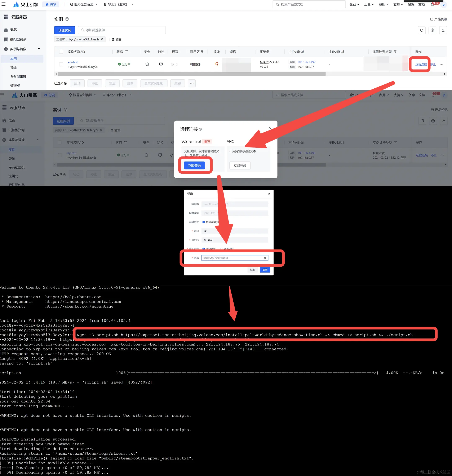Click 取消 in the login dialog

coord(252,270)
